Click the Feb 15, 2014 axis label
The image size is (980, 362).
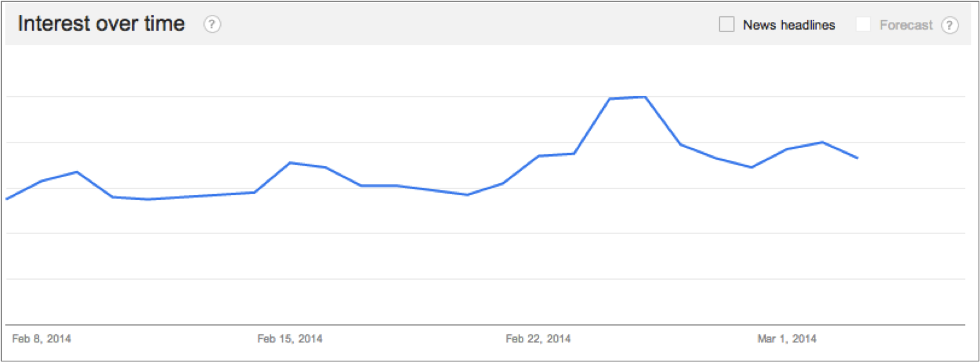tap(290, 339)
